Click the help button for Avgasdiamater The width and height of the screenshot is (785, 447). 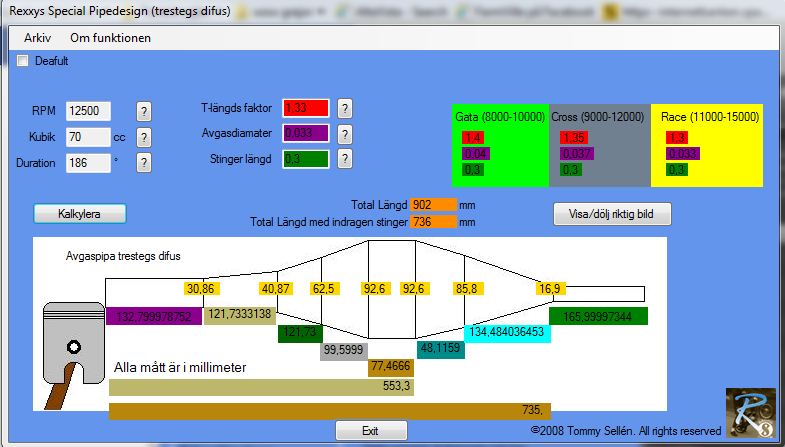[344, 134]
